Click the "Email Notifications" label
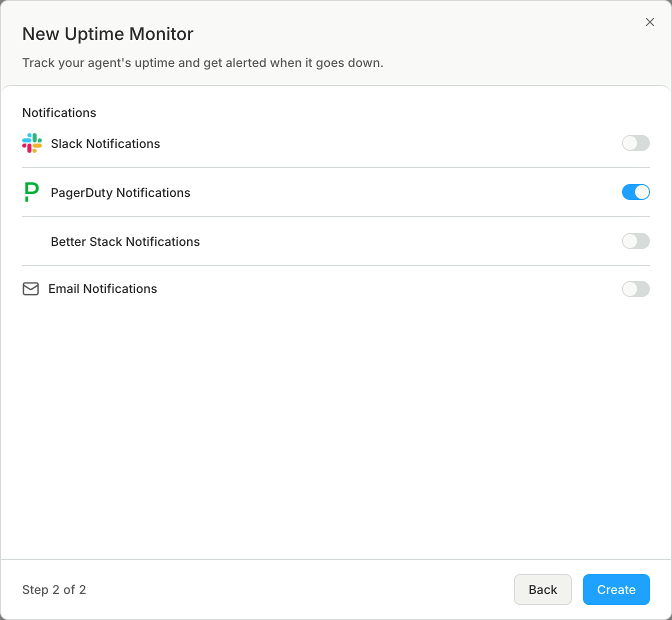Image resolution: width=672 pixels, height=620 pixels. point(103,288)
